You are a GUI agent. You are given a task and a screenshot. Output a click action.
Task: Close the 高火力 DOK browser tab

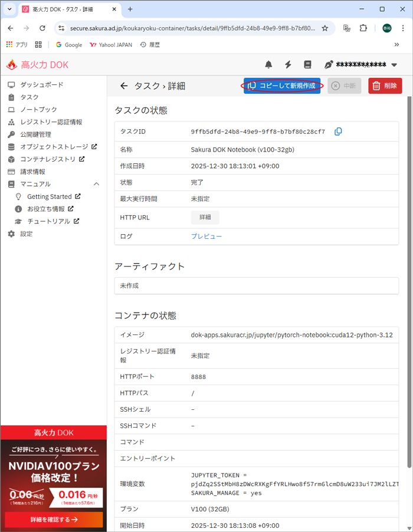[114, 9]
